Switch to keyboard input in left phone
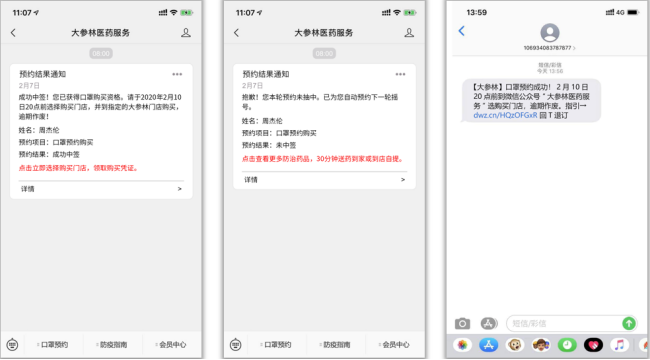The width and height of the screenshot is (650, 360). (x=12, y=344)
